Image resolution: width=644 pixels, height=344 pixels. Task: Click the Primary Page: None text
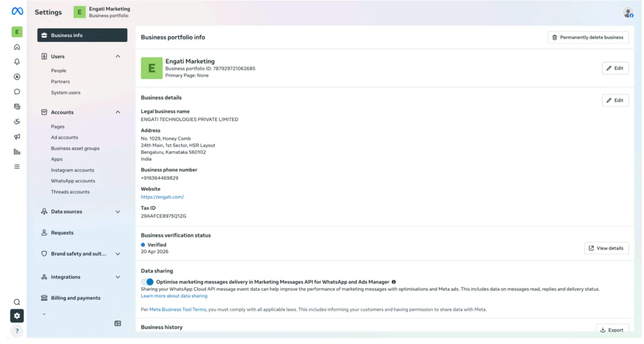187,75
